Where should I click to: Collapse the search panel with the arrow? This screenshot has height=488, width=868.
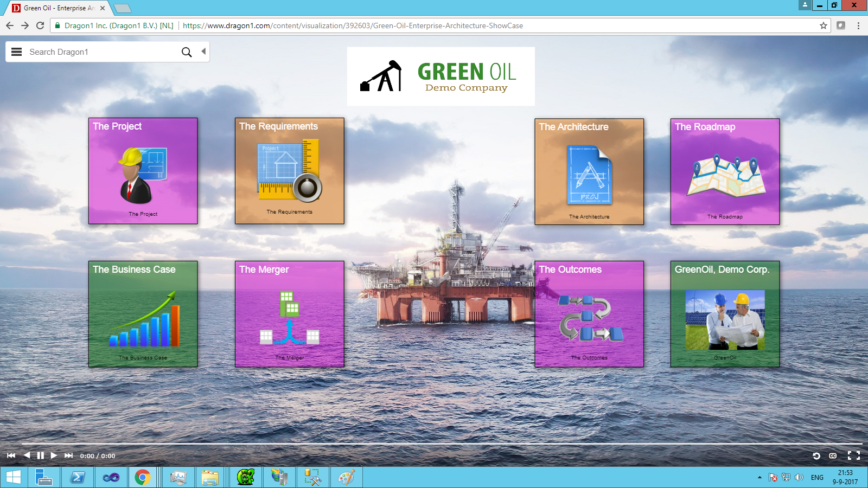click(x=203, y=52)
